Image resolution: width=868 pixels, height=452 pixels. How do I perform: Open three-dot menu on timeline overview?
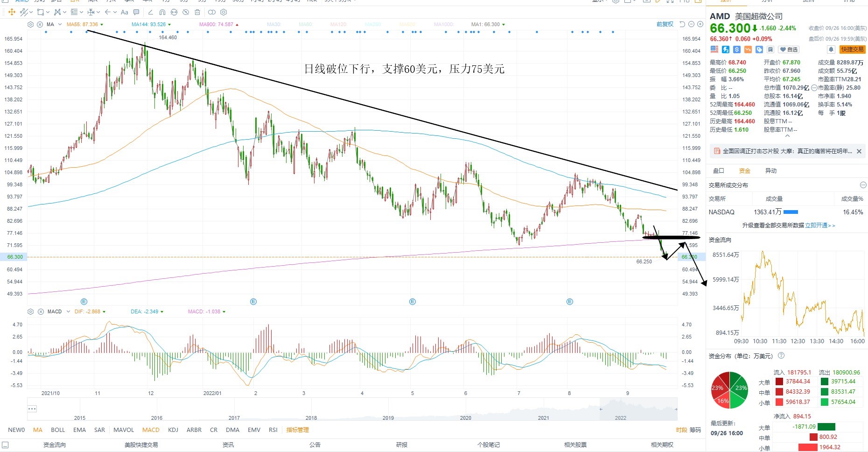coord(32,409)
